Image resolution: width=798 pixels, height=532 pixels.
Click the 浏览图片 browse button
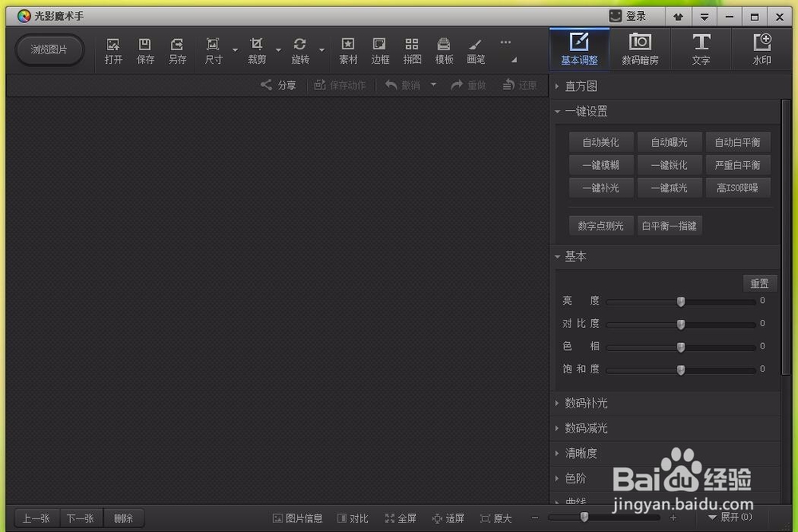[x=49, y=49]
